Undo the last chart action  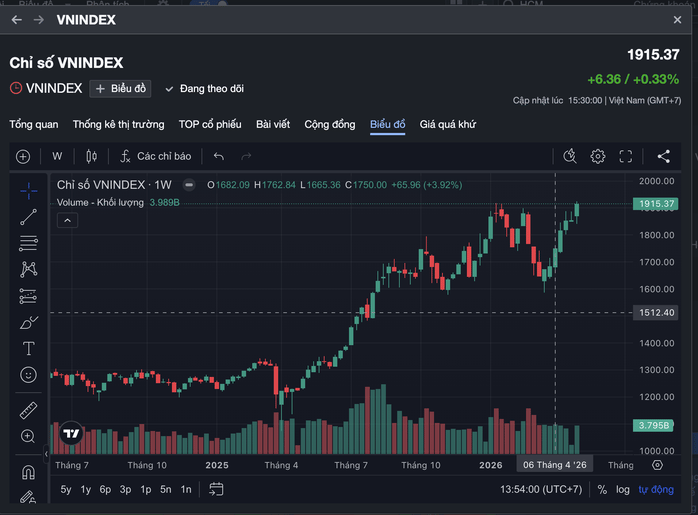click(x=219, y=157)
